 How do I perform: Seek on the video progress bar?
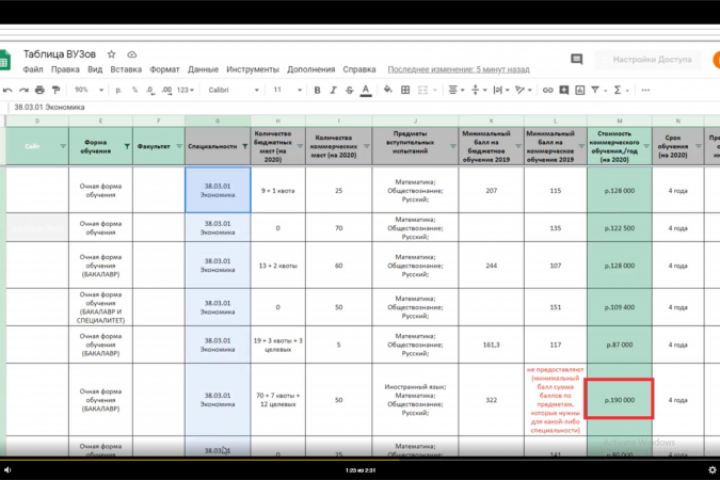click(360, 458)
